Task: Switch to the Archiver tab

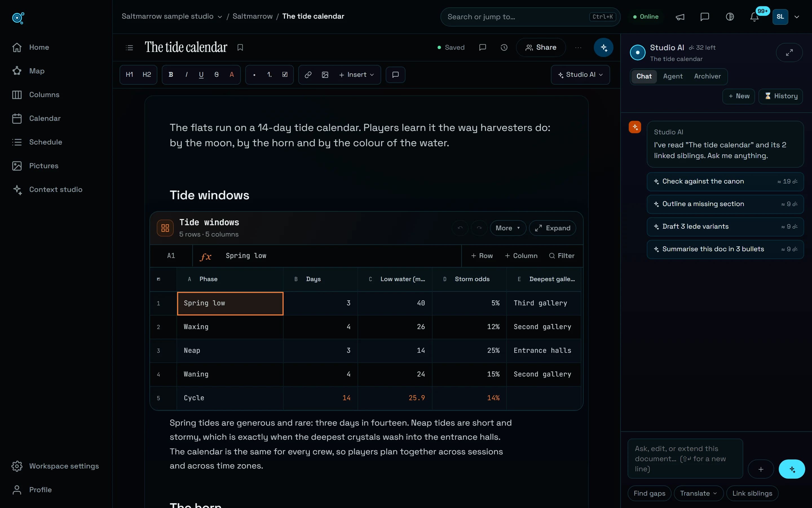Action: (x=707, y=76)
